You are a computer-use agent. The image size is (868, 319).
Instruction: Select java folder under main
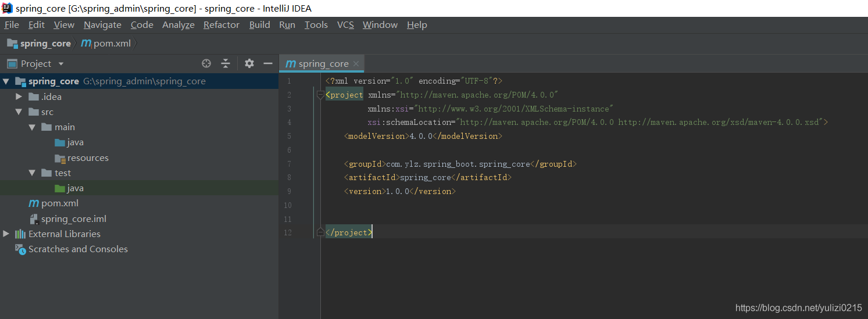click(x=76, y=142)
